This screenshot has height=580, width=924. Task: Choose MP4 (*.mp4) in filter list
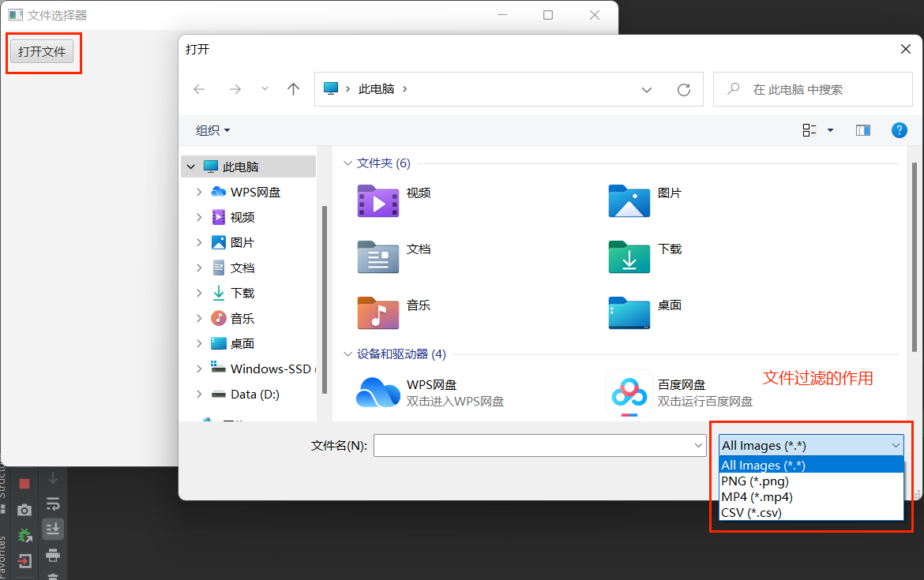click(811, 497)
